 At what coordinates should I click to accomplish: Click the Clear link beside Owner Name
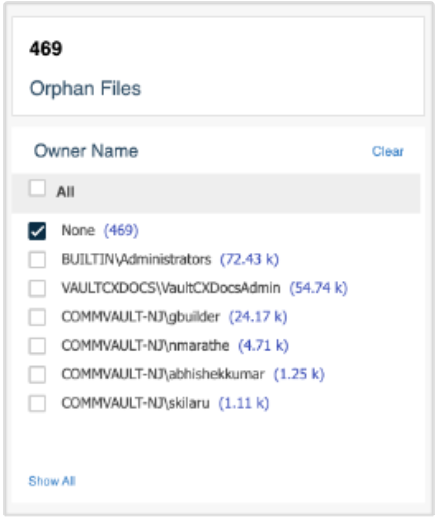pos(388,151)
